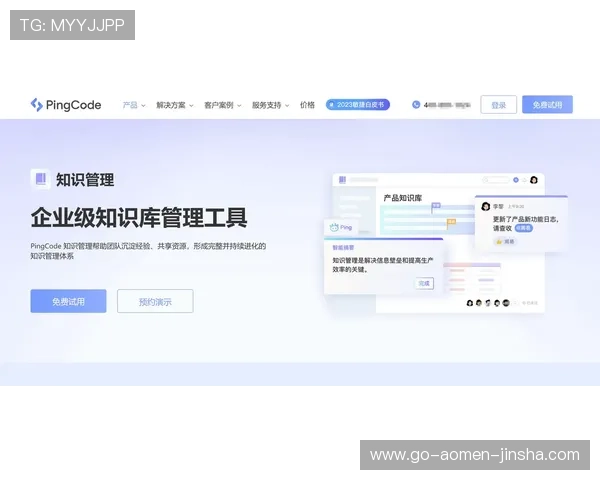Click the 产品知识库 title
Image resolution: width=600 pixels, height=480 pixels.
click(x=403, y=198)
